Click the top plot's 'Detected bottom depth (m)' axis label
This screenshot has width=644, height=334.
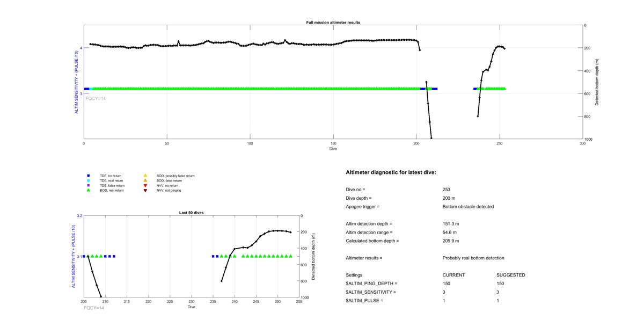(x=597, y=82)
